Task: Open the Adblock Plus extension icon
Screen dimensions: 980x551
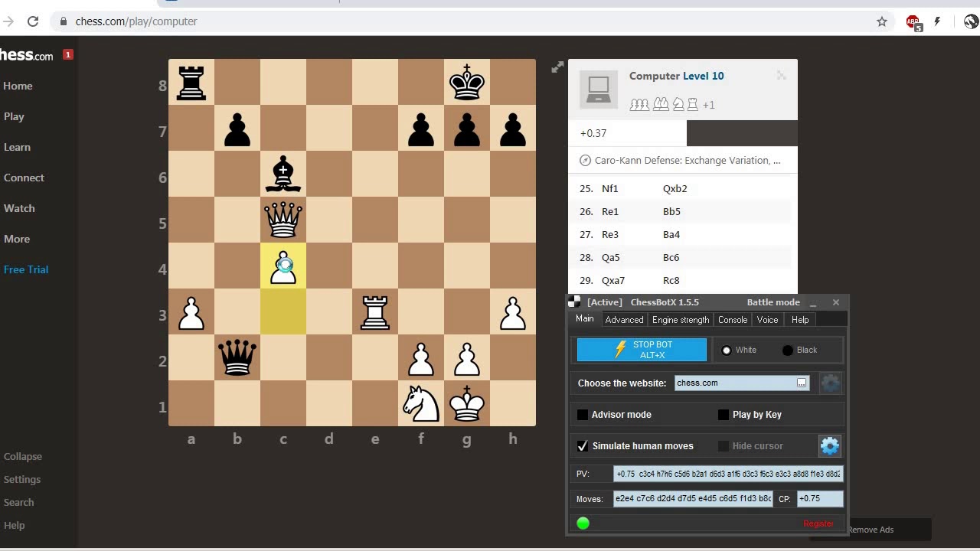Action: [913, 22]
